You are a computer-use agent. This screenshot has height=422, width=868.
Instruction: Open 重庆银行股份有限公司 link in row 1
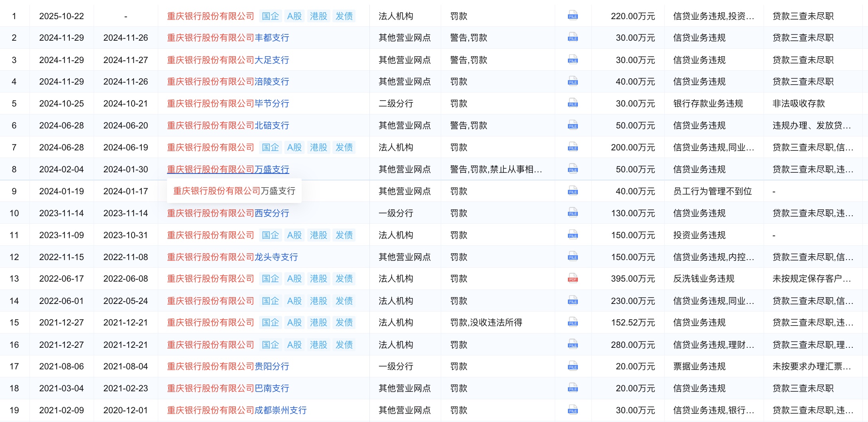click(x=210, y=16)
